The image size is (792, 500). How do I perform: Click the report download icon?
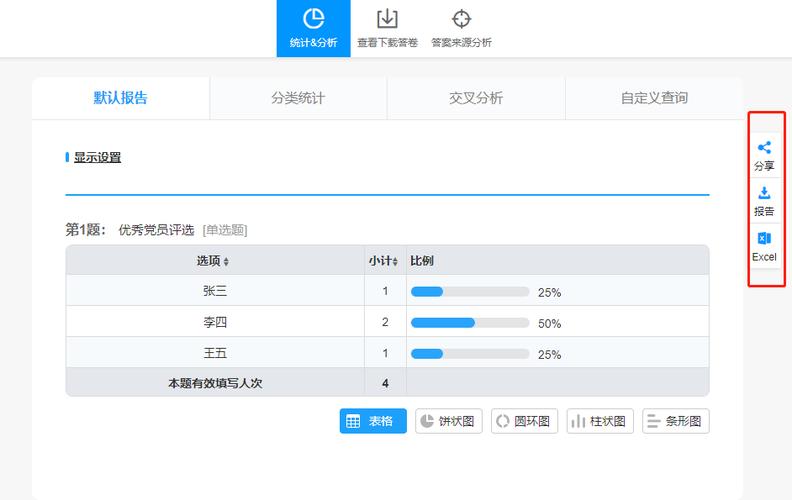point(764,193)
